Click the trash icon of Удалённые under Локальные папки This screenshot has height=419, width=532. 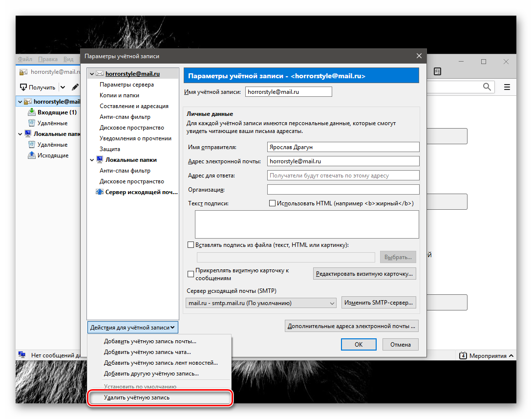tap(32, 145)
